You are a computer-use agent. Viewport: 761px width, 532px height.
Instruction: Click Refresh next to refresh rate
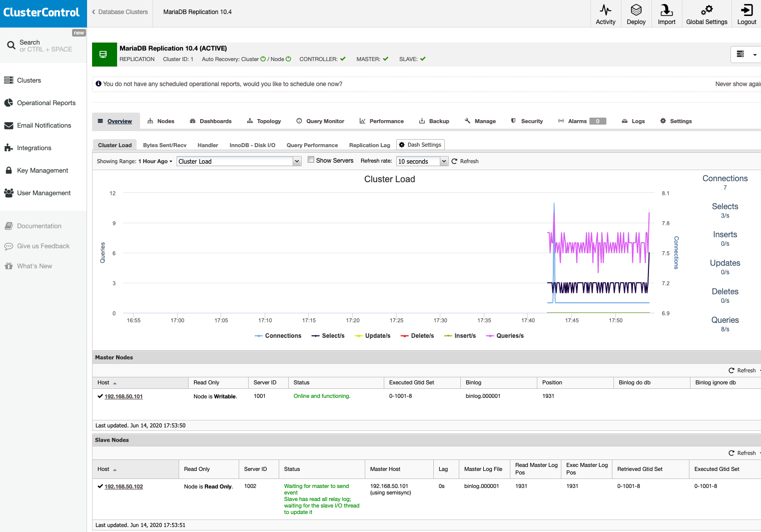pos(465,161)
